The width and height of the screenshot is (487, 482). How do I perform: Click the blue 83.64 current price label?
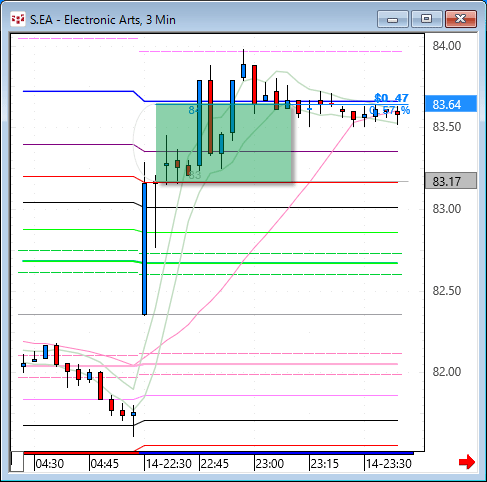(451, 104)
